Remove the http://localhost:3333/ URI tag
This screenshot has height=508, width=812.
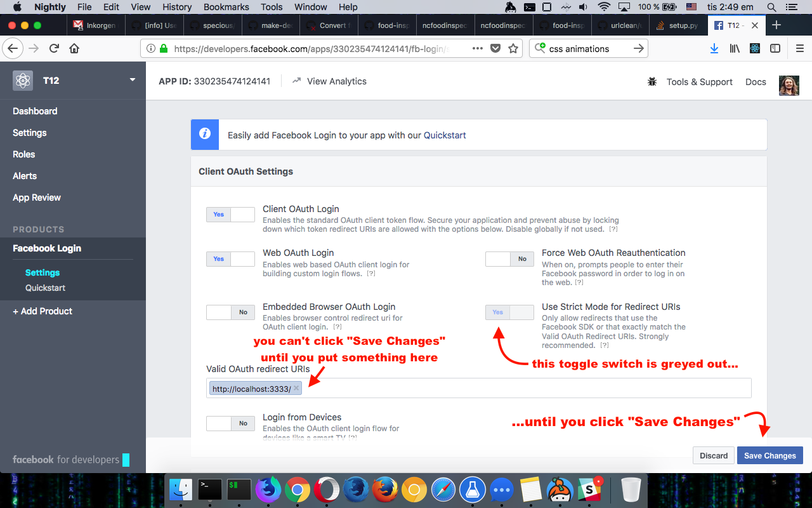[x=296, y=388]
